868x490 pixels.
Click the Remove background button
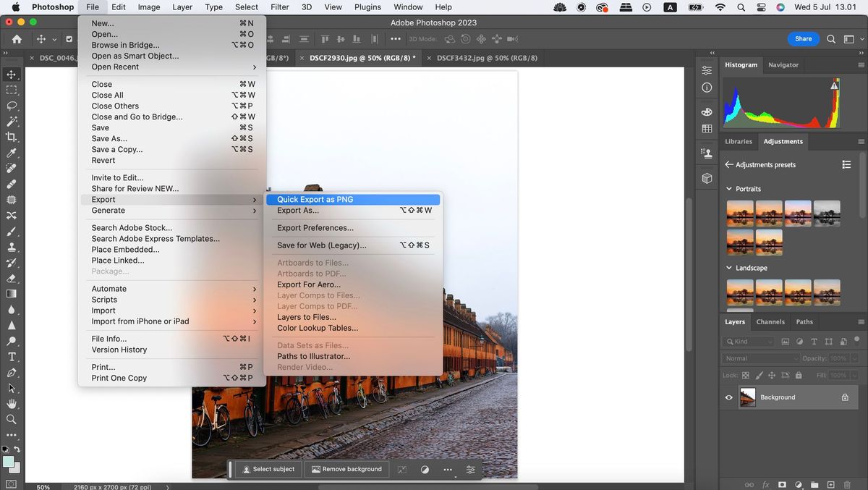click(x=346, y=469)
